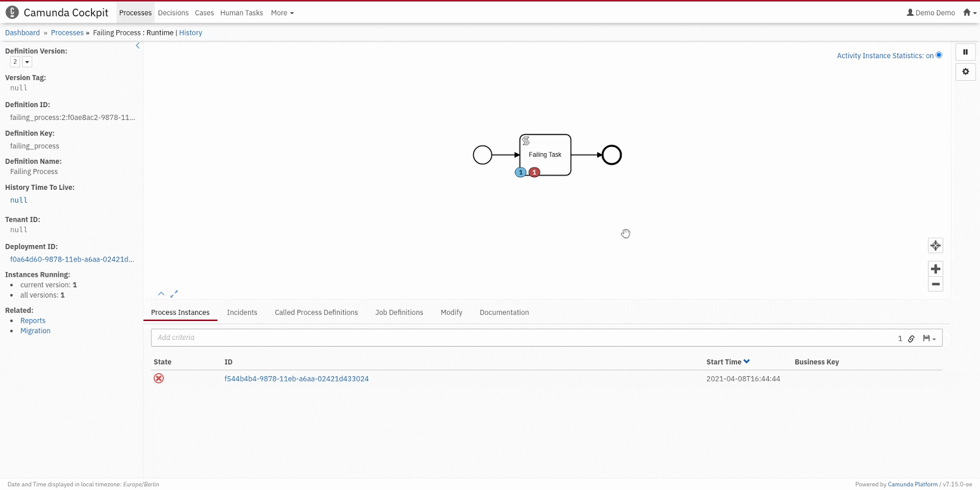The width and height of the screenshot is (980, 490).
Task: Click the blue running instances badge
Action: [x=521, y=172]
